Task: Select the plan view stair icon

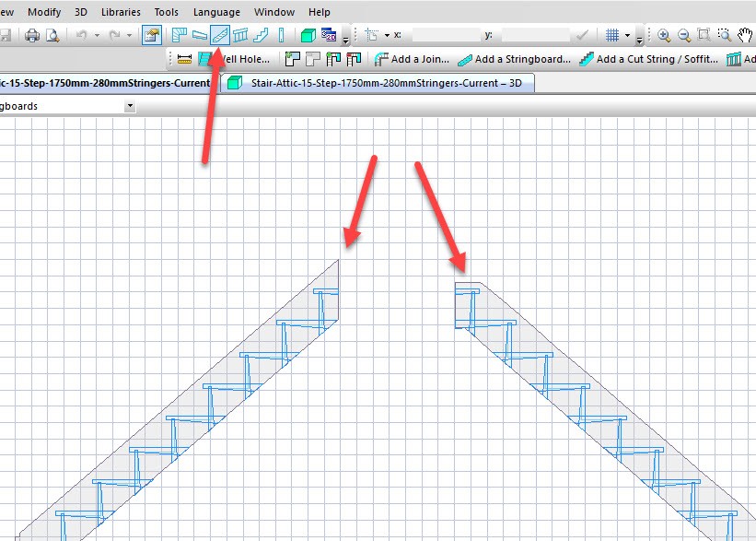Action: (x=180, y=35)
